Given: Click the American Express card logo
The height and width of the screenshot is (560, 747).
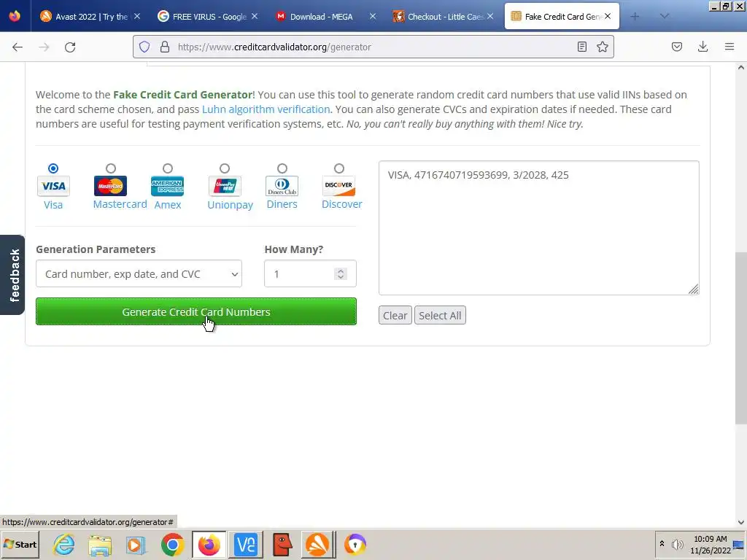Looking at the screenshot, I should click(167, 186).
